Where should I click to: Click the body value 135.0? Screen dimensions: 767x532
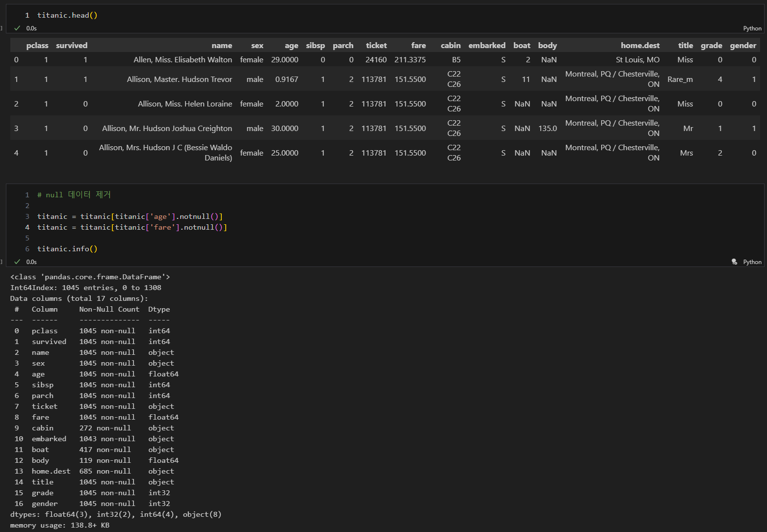(x=548, y=128)
